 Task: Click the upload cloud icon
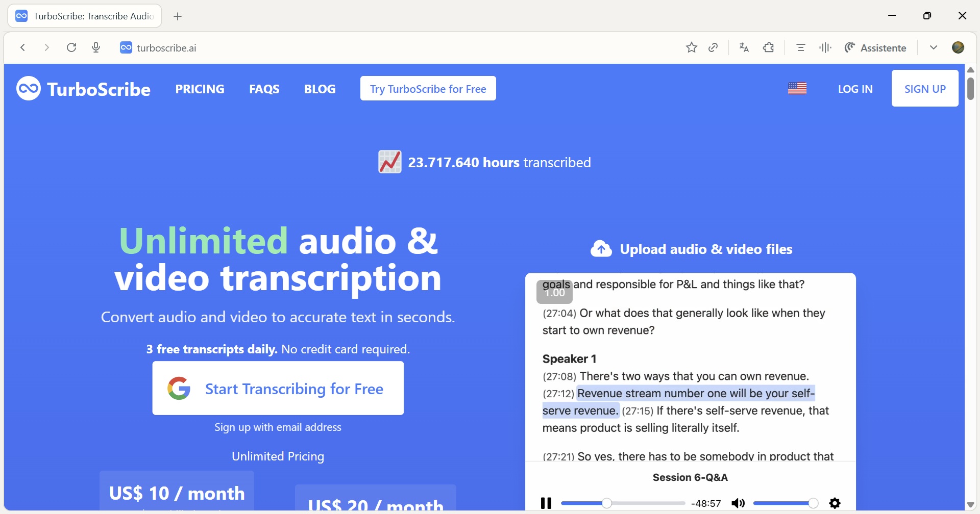click(x=601, y=249)
